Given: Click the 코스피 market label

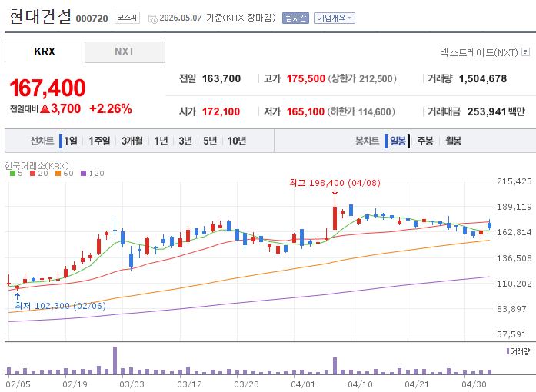Looking at the screenshot, I should pos(127,18).
